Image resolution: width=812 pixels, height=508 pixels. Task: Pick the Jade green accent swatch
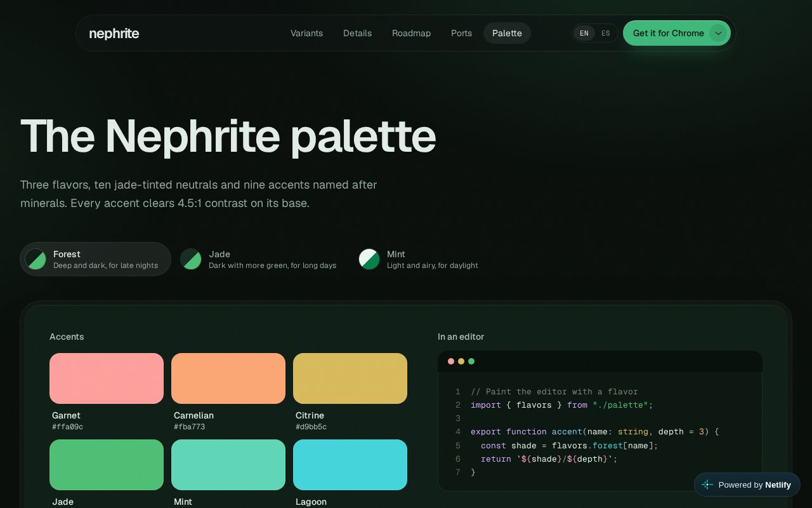click(107, 465)
